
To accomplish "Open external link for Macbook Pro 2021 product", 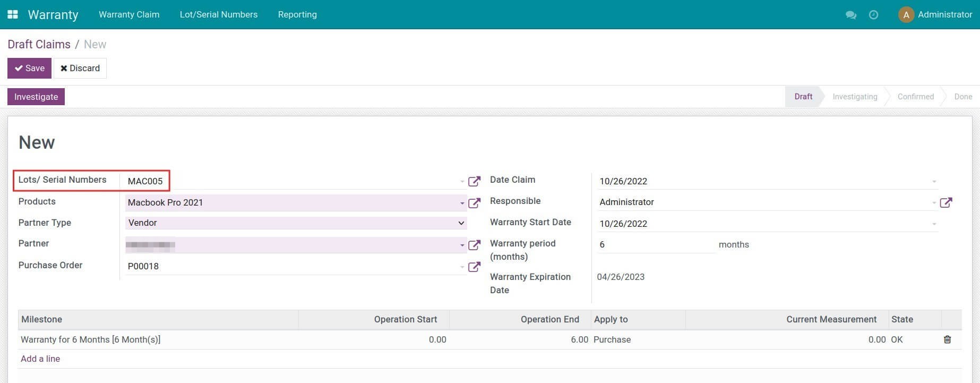I will (x=474, y=203).
